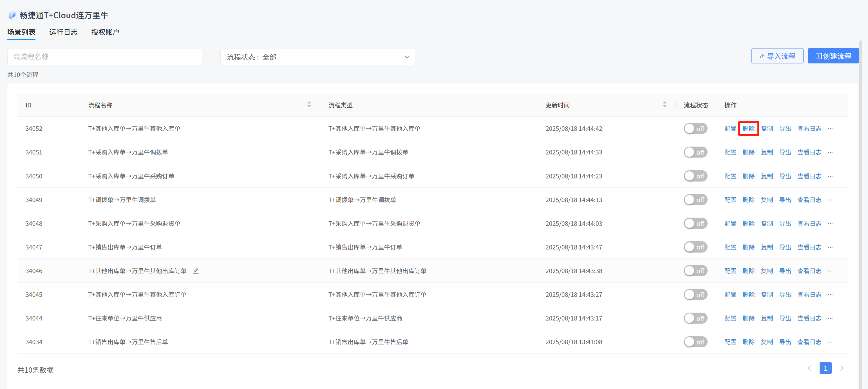
Task: Turn on the toggle for flow 34047
Action: tap(695, 247)
